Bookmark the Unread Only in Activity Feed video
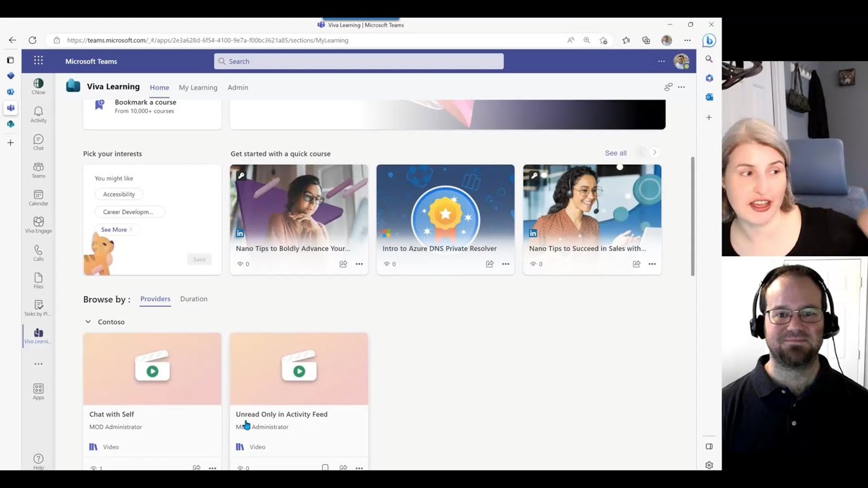The height and width of the screenshot is (488, 868). (325, 468)
